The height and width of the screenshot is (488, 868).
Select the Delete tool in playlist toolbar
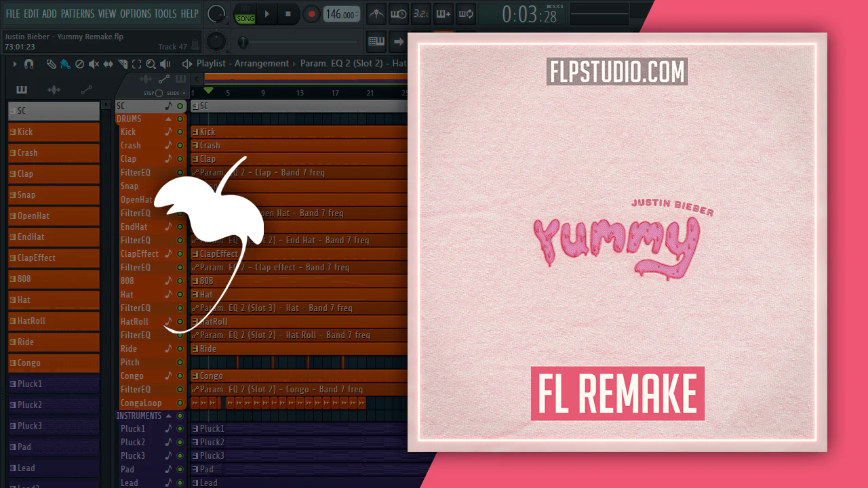[79, 64]
